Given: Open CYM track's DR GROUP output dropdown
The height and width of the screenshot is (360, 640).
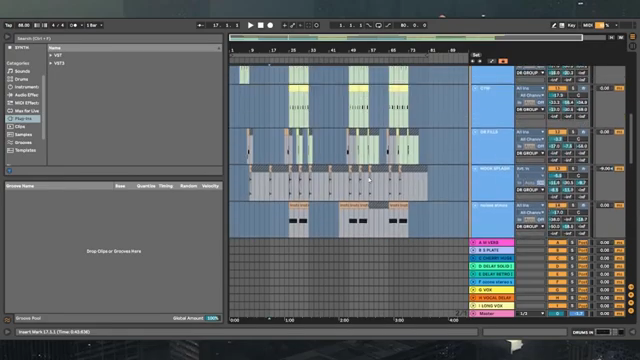Looking at the screenshot, I should 530,109.
